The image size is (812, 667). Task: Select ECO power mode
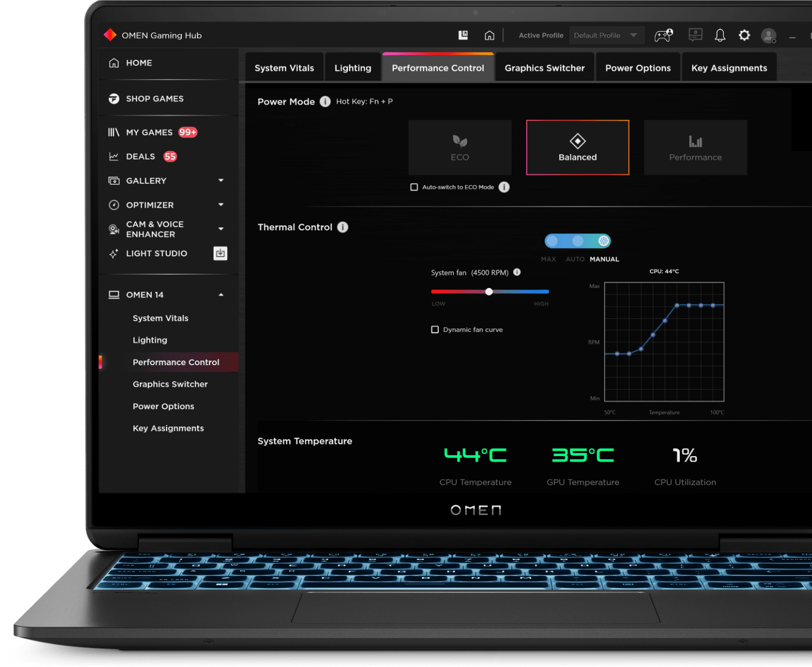tap(460, 147)
